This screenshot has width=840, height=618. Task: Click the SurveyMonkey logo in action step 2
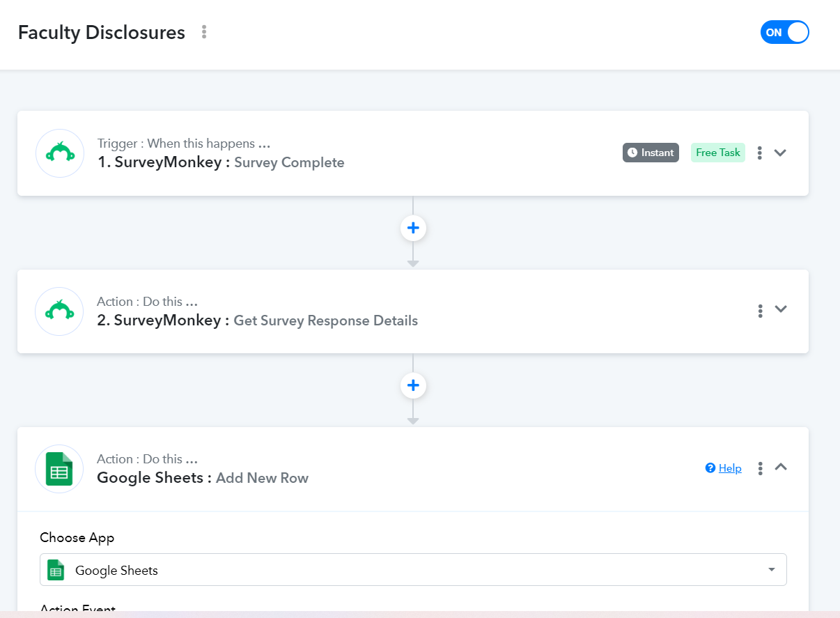60,311
